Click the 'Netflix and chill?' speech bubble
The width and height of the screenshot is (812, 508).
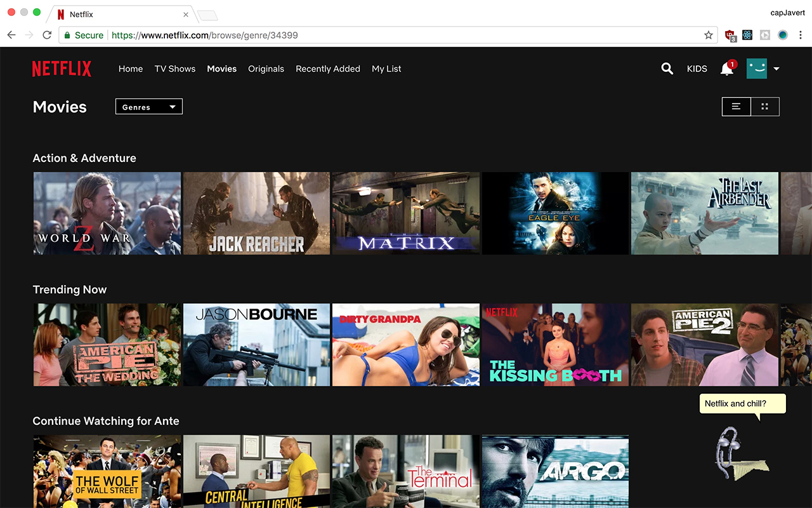[x=742, y=404]
